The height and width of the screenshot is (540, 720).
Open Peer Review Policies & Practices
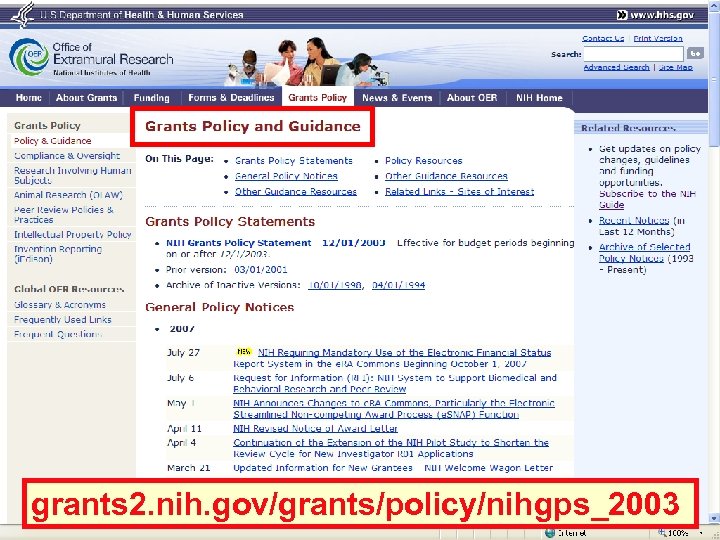pyautogui.click(x=64, y=215)
